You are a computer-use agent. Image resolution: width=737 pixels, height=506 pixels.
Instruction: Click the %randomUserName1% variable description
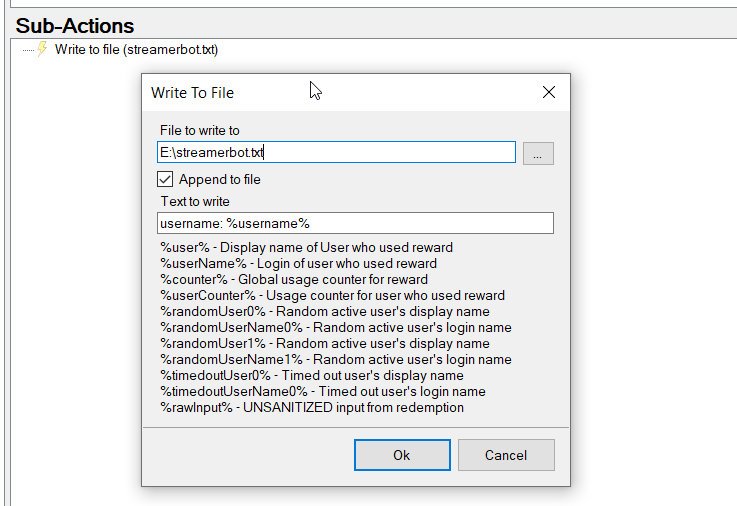coord(335,359)
